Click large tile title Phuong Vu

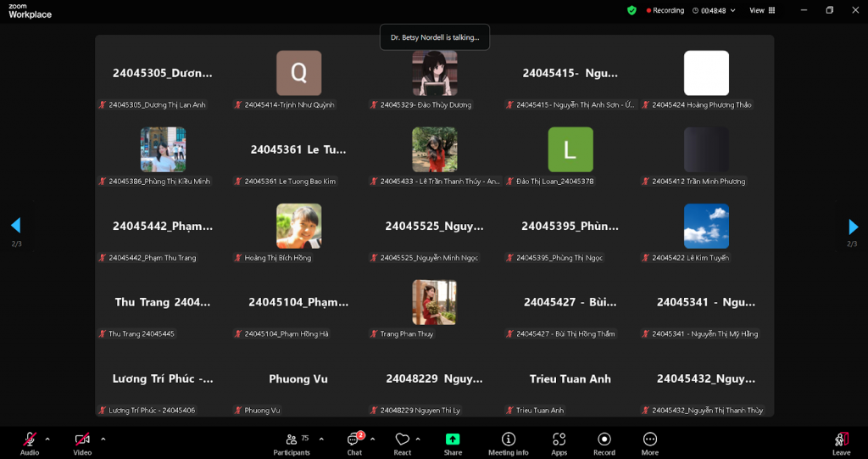[x=298, y=379]
